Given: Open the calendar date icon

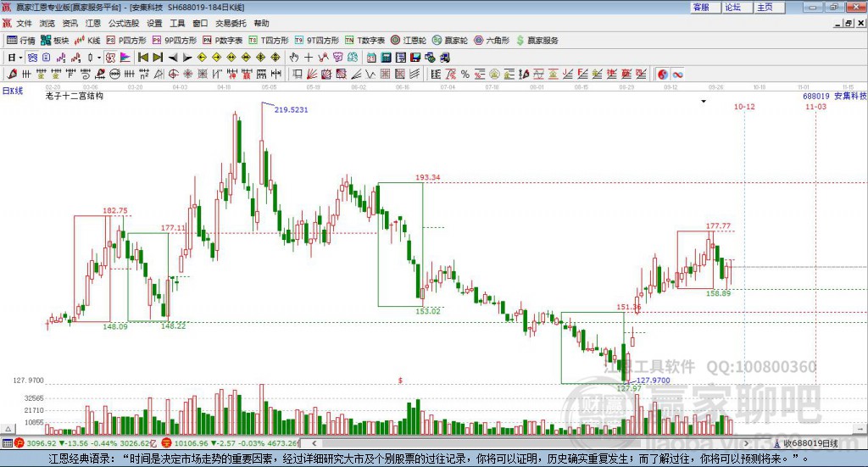Looking at the screenshot, I should (x=371, y=58).
